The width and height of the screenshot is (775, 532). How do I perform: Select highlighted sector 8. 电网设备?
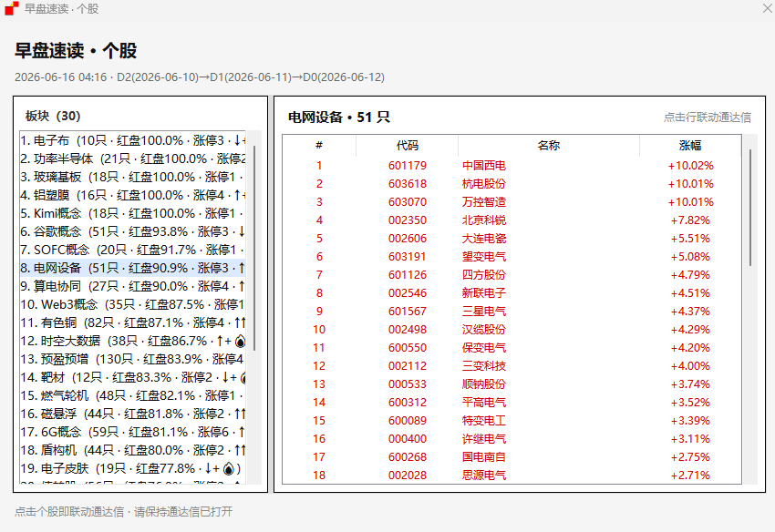[132, 268]
